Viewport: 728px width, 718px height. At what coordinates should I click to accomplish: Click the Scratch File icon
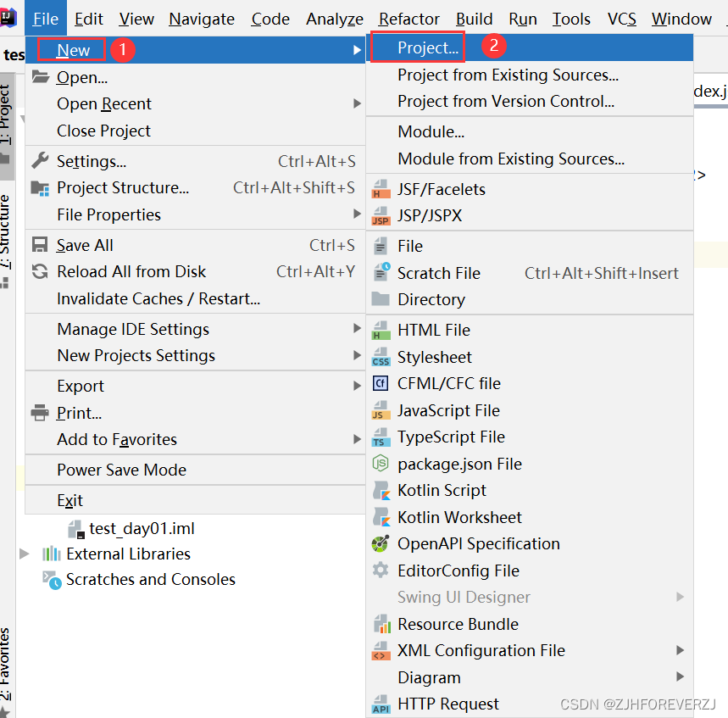381,272
